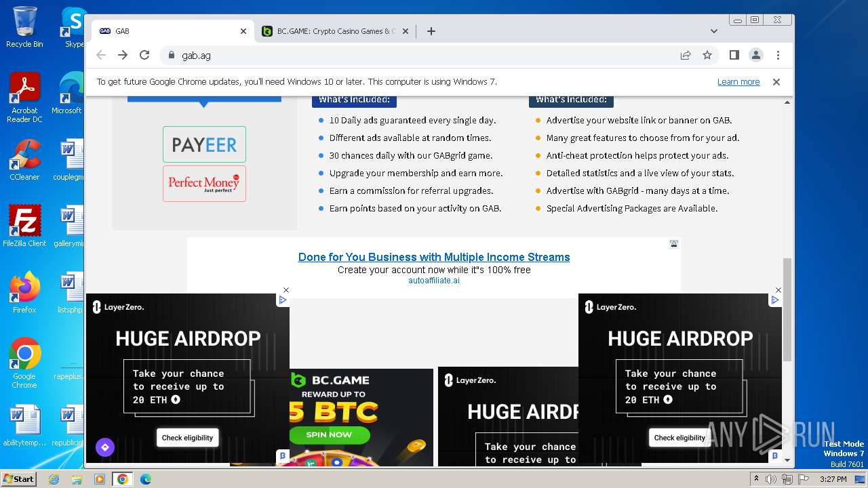The image size is (868, 488).
Task: Click the scrollbar down arrow
Action: point(787,460)
